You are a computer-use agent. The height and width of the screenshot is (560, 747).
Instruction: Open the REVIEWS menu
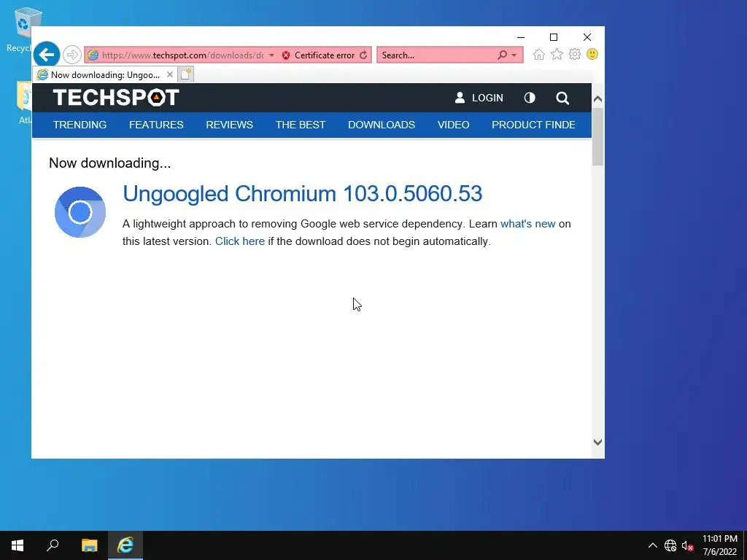coord(230,125)
